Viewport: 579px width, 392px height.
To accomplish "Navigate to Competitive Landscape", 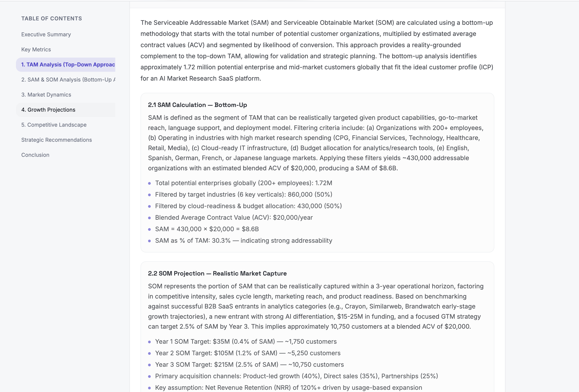I will [54, 125].
